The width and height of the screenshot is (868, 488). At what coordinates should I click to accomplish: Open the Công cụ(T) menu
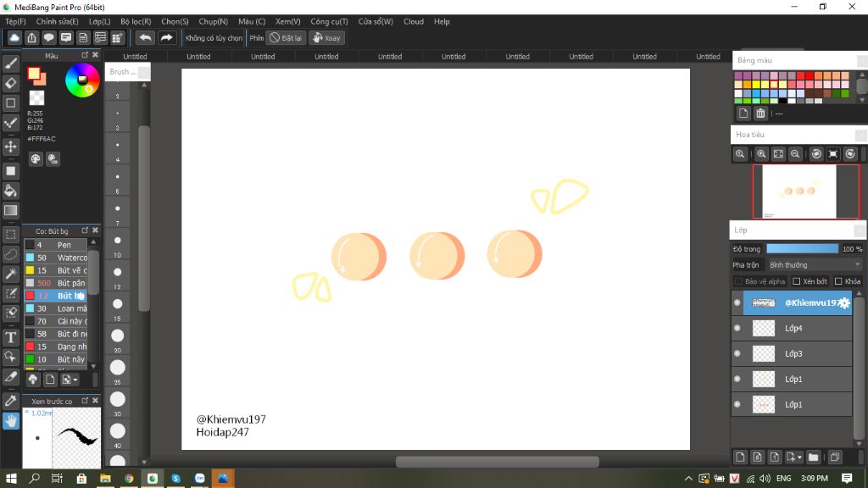tap(329, 21)
